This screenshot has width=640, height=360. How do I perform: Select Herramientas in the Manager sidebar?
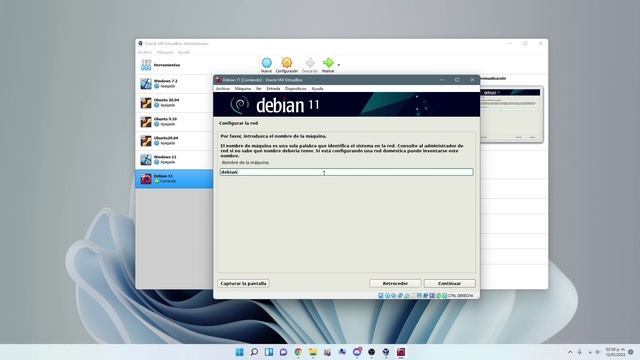coord(174,65)
